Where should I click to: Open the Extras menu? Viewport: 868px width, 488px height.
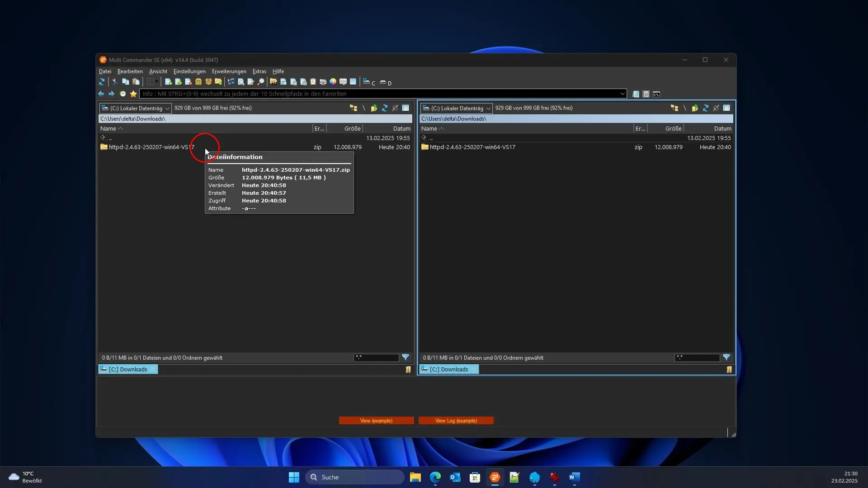259,71
